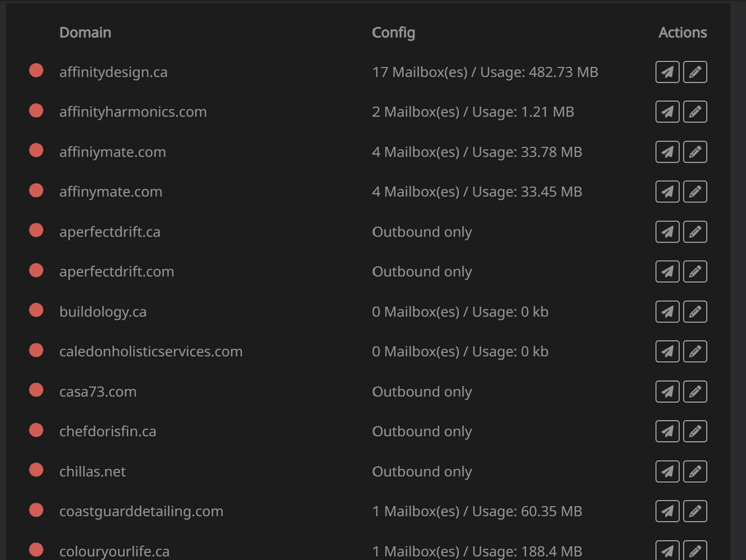Image resolution: width=746 pixels, height=560 pixels.
Task: Click the Domain column header
Action: coord(85,32)
